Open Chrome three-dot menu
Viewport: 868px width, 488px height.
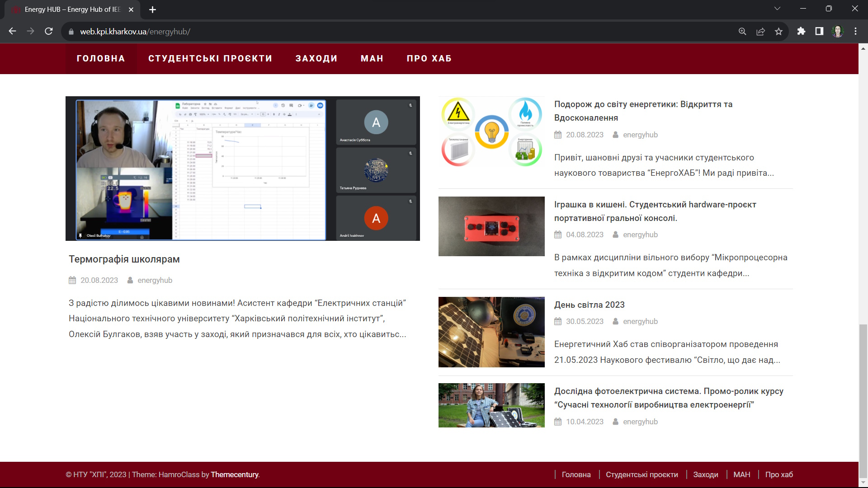[x=855, y=31]
